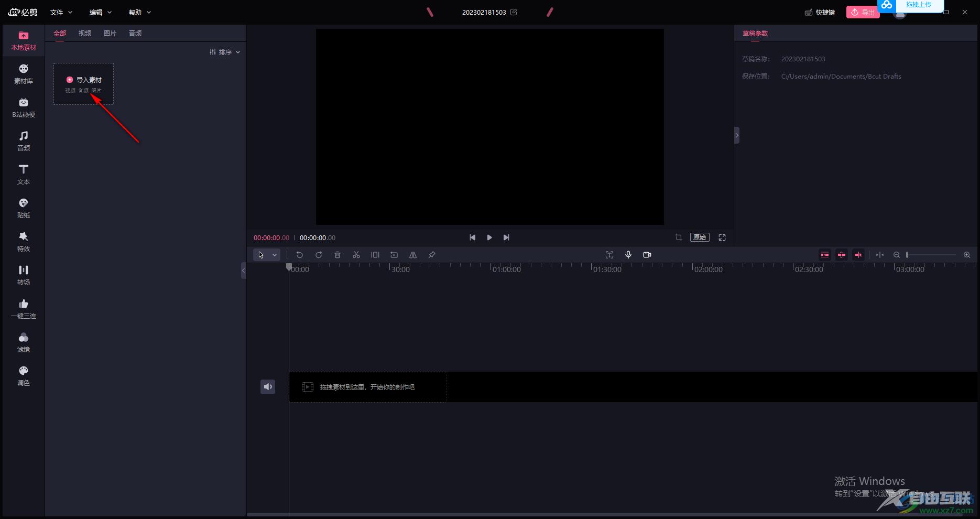Open the 一键三连 panel
Viewport: 980px width, 519px height.
click(24, 309)
